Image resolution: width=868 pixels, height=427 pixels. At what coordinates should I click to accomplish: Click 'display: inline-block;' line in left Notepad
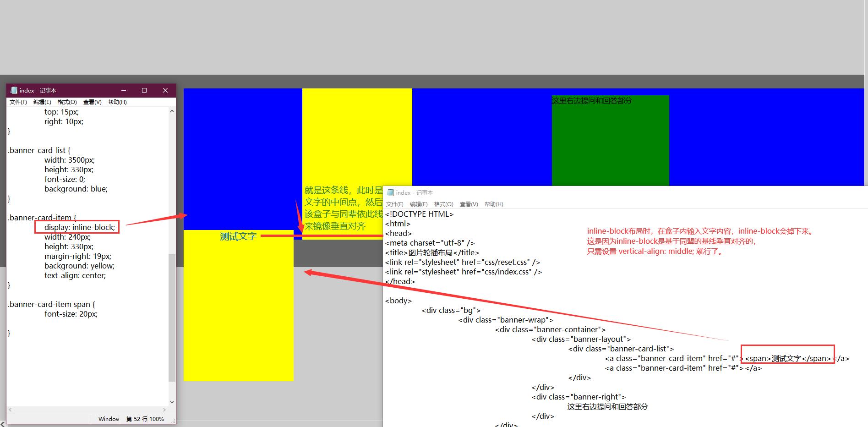80,227
